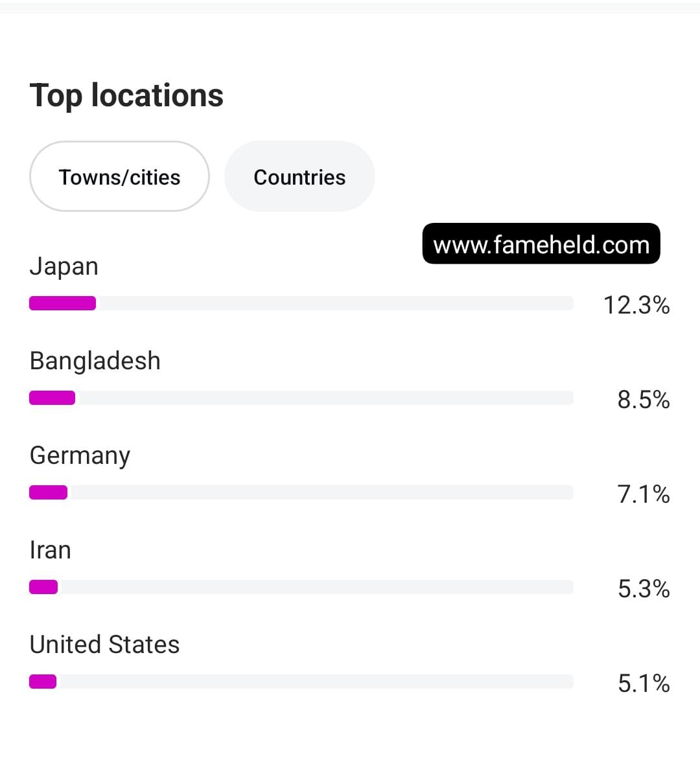The height and width of the screenshot is (758, 700).
Task: Select the Bangladesh country label
Action: 95,361
